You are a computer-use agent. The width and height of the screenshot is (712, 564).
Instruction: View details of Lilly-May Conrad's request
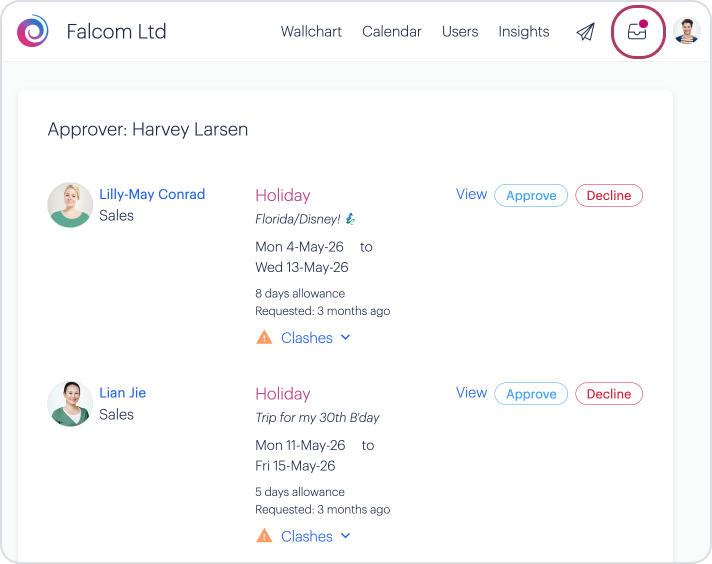[471, 195]
